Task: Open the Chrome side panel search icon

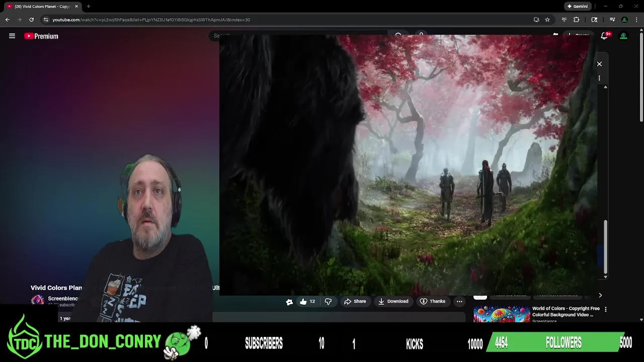Action: tap(594, 20)
